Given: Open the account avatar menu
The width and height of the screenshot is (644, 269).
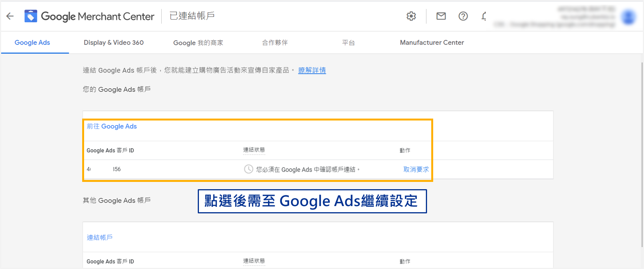Looking at the screenshot, I should click(x=629, y=17).
